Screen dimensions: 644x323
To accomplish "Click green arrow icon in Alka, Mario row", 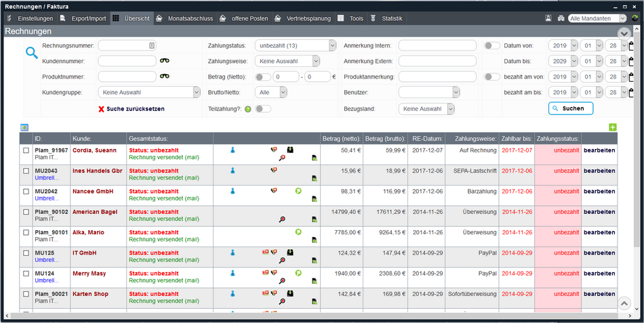I will coord(298,232).
